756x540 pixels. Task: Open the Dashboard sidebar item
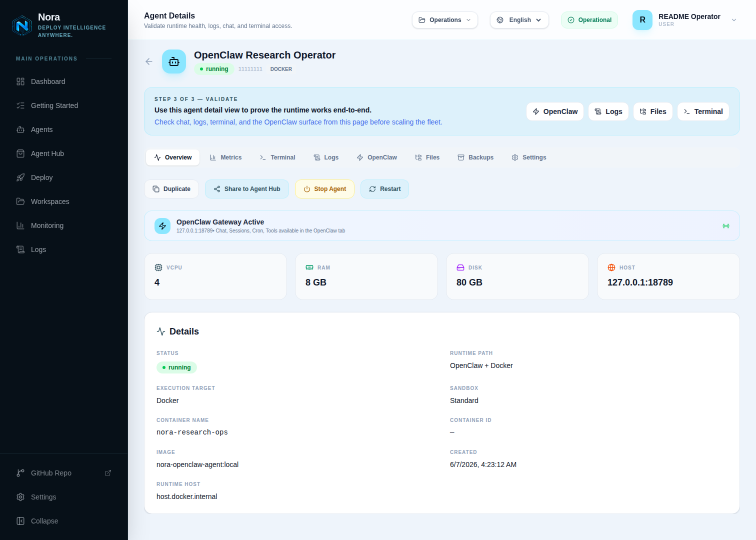click(x=64, y=81)
